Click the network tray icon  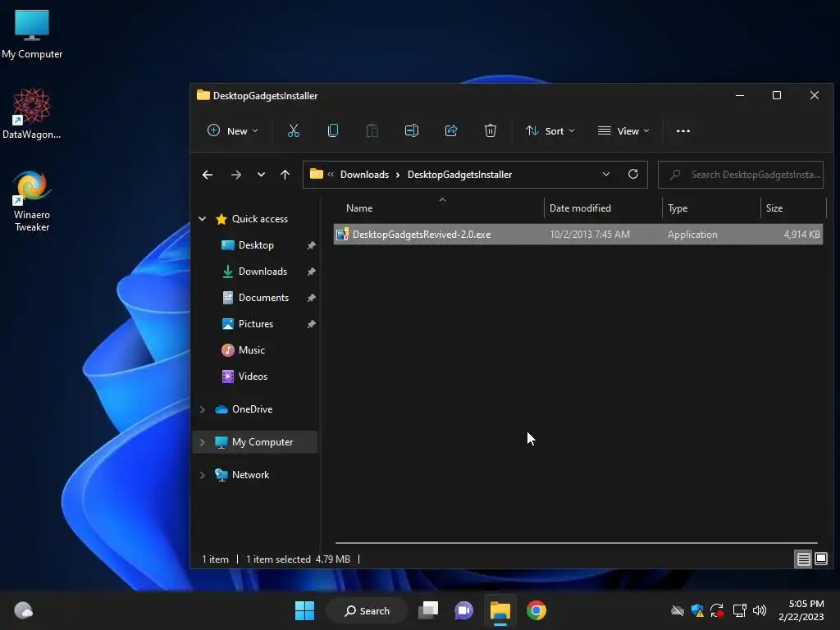739,610
